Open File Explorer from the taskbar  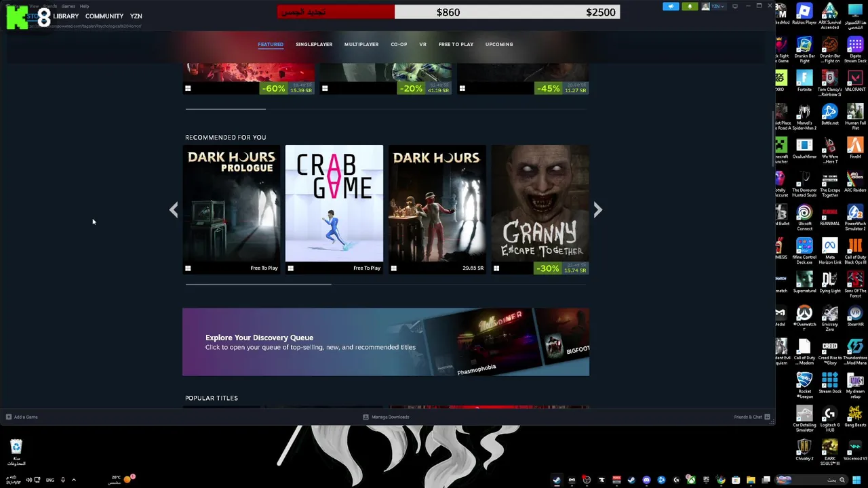point(751,480)
